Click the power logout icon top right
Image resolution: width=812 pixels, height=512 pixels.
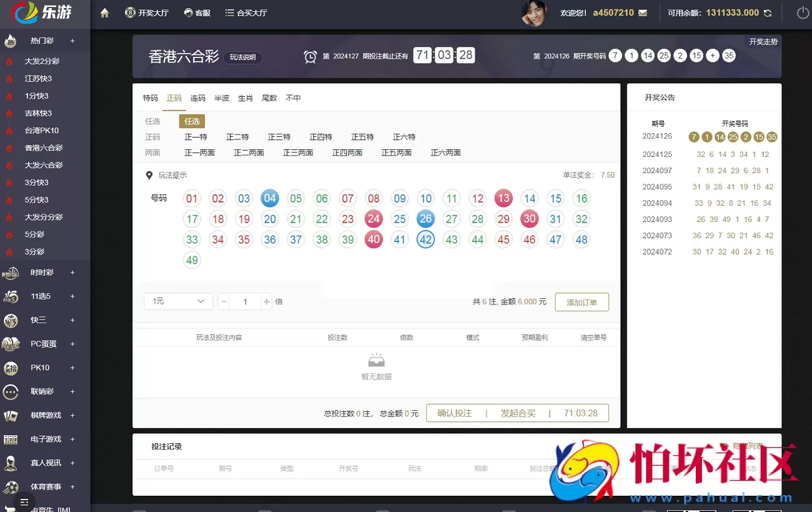point(800,12)
